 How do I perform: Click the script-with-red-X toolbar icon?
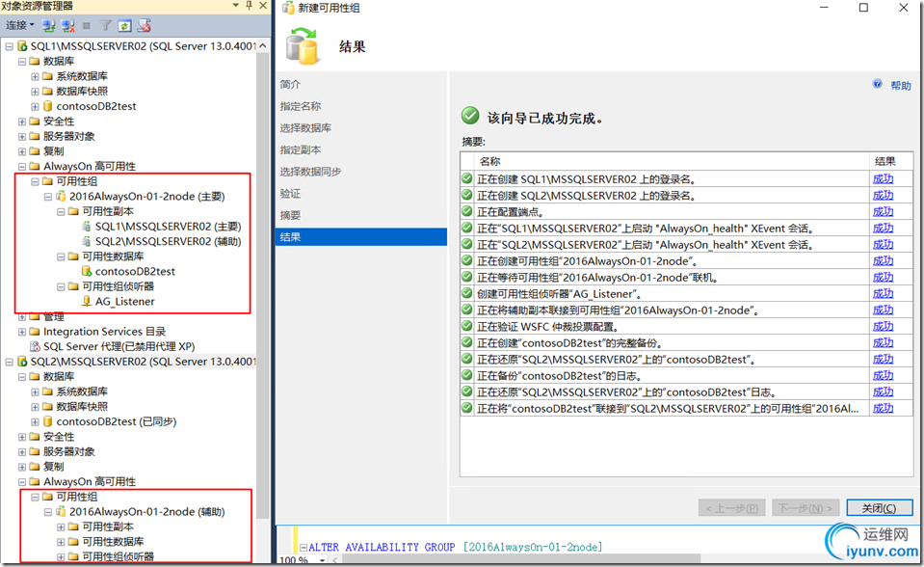145,25
